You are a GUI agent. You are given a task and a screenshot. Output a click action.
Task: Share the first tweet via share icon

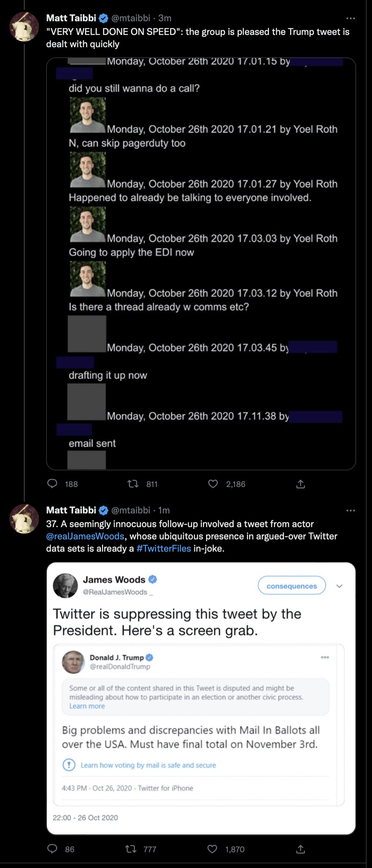coord(301,484)
